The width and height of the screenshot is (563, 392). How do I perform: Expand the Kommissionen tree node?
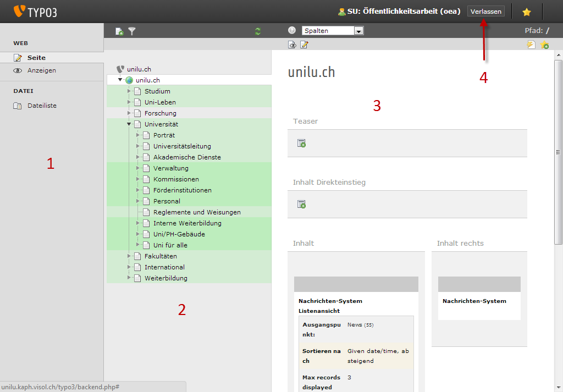click(x=138, y=179)
